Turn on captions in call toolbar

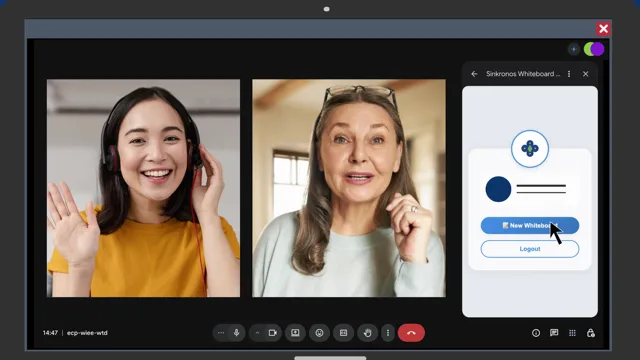(343, 333)
